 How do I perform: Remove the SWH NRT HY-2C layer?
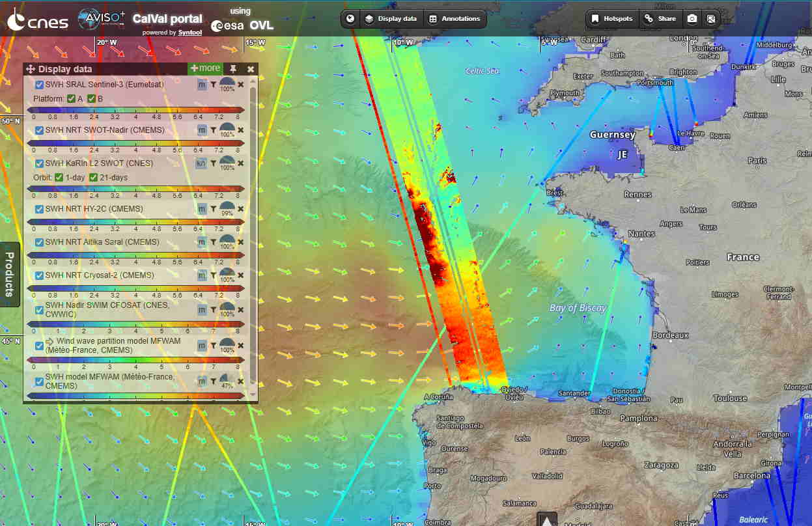240,209
